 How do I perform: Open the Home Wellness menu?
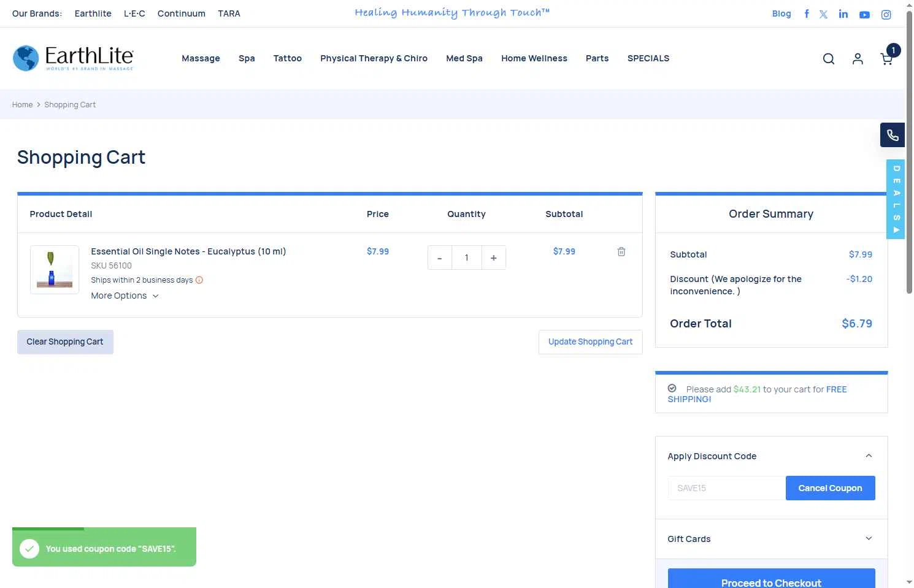point(534,58)
